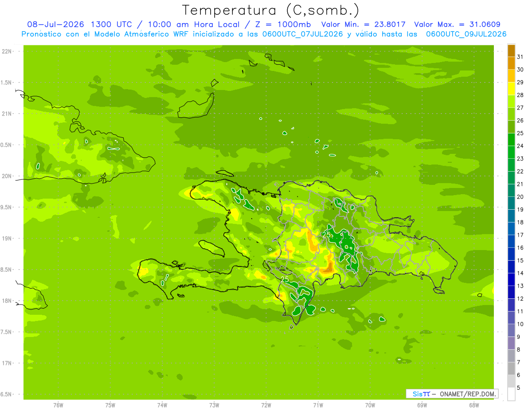
Task: Click the legend value '8'
Action: point(519,350)
